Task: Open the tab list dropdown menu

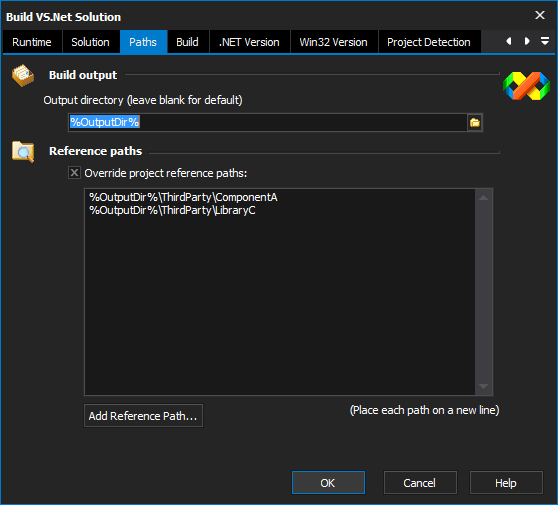Action: (545, 41)
